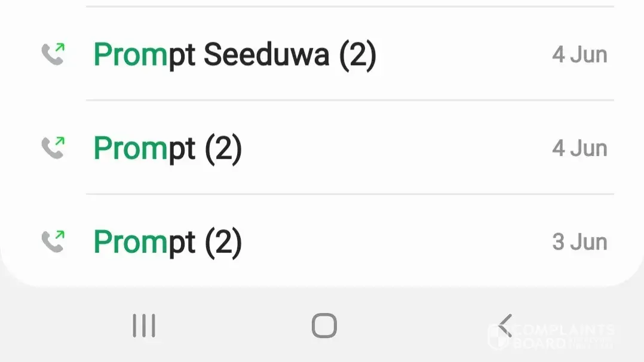Tap outgoing call icon of middle Prompt entry
This screenshot has height=362, width=644.
coord(53,148)
